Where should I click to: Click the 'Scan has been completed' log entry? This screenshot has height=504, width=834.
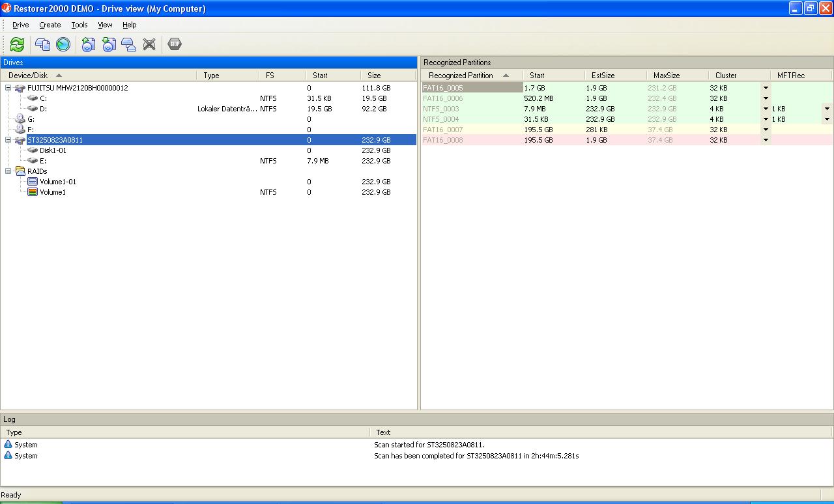(x=476, y=456)
